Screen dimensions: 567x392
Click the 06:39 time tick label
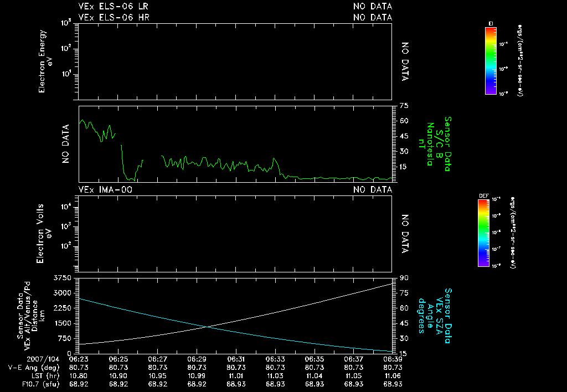393,359
